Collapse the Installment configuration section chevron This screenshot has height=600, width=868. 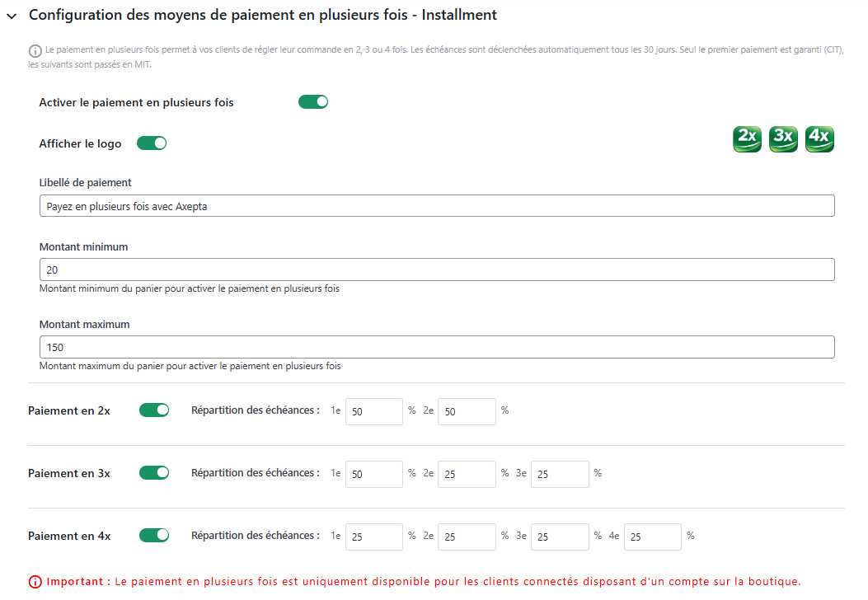coord(12,16)
